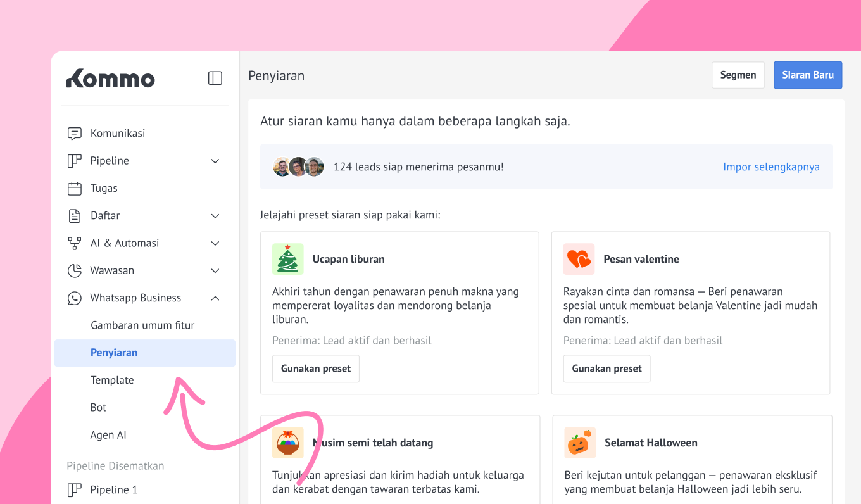Click the Daftar document icon
This screenshot has height=504, width=861.
click(x=75, y=216)
